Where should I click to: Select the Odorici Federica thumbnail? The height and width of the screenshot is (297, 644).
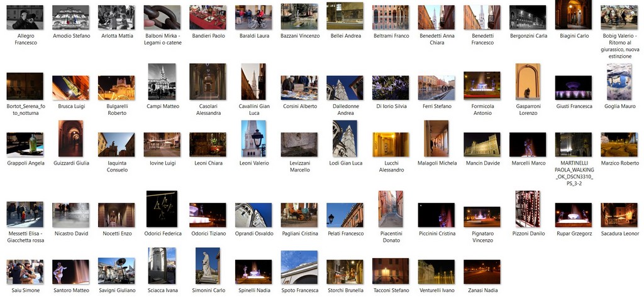(x=162, y=209)
